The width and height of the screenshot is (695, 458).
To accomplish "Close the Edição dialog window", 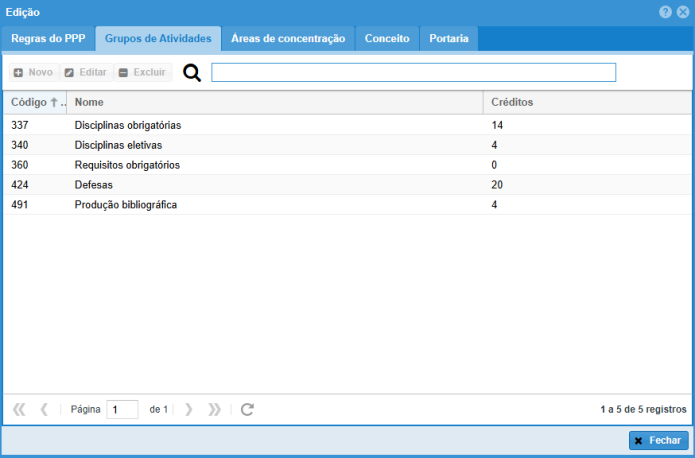I will tap(683, 11).
